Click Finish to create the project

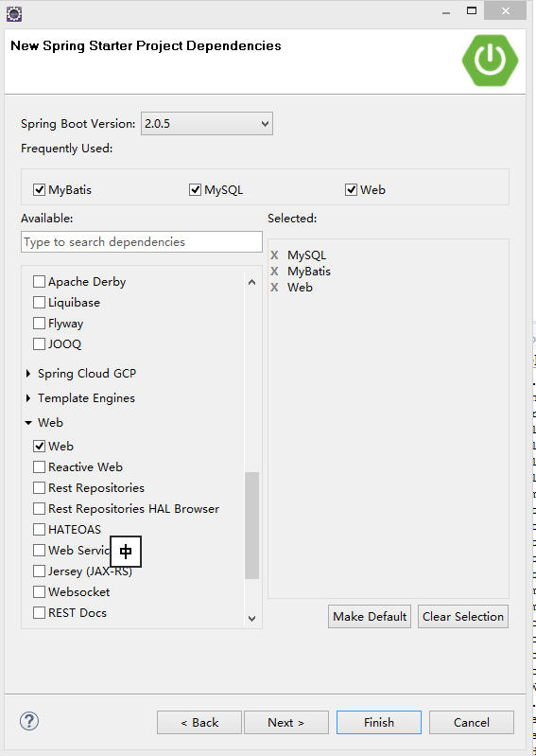pyautogui.click(x=379, y=722)
